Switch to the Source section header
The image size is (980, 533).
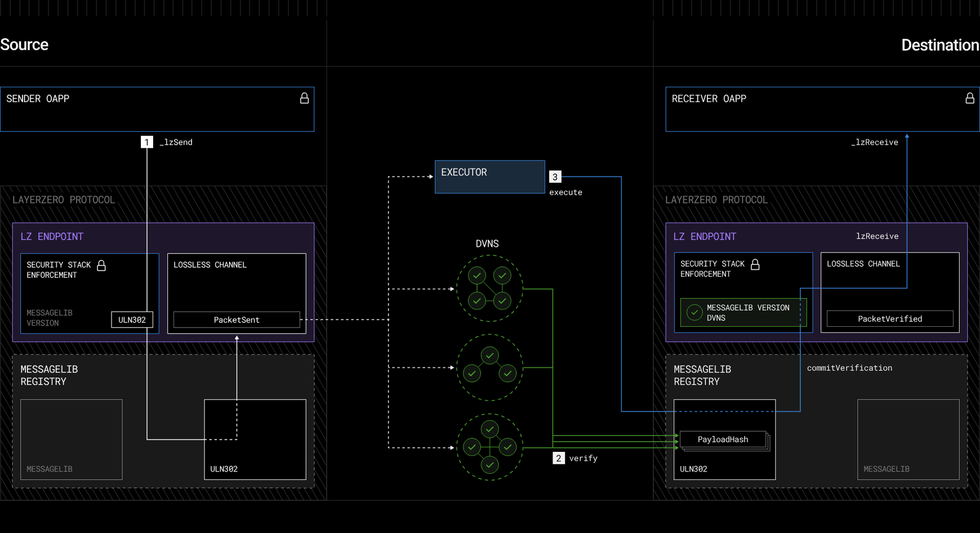click(x=24, y=45)
